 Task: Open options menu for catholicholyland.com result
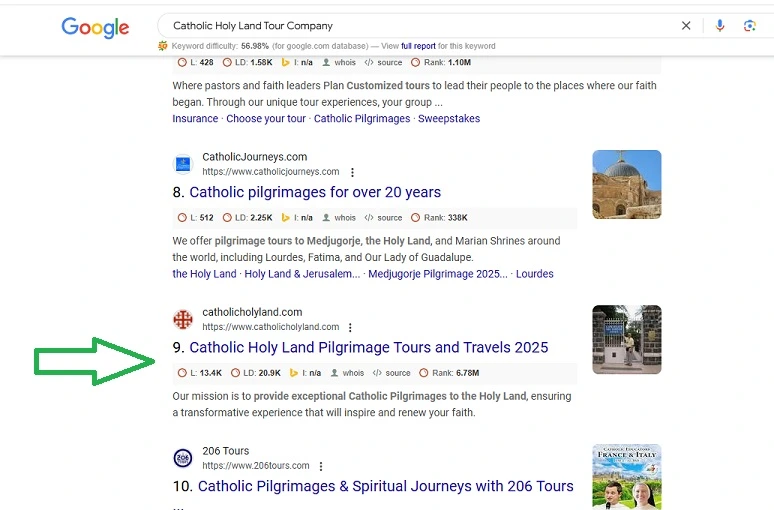350,327
